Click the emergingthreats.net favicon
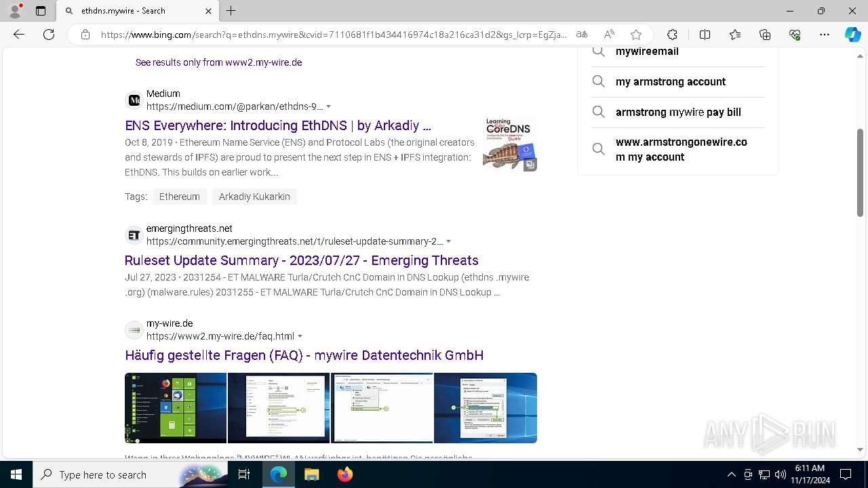 (x=134, y=235)
